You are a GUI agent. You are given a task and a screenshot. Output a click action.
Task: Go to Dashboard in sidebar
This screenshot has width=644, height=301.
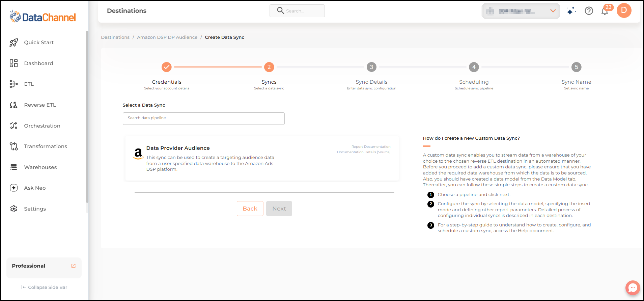[x=38, y=63]
